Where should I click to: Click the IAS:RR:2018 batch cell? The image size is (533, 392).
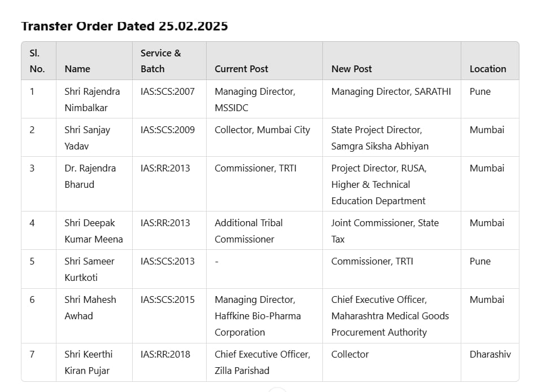pyautogui.click(x=165, y=354)
